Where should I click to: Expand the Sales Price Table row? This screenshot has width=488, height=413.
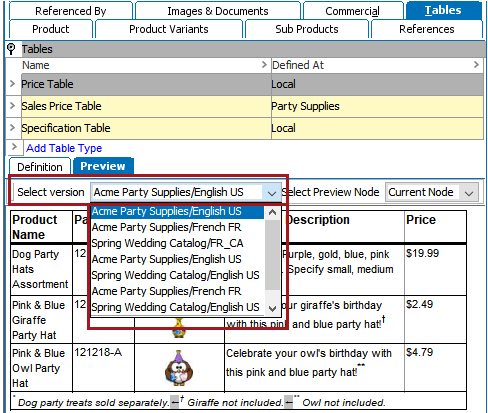pyautogui.click(x=12, y=106)
